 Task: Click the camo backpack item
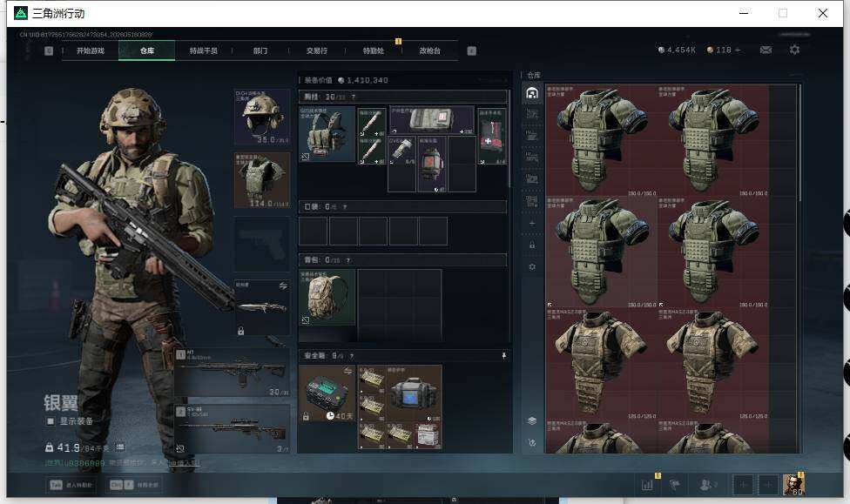pyautogui.click(x=327, y=298)
